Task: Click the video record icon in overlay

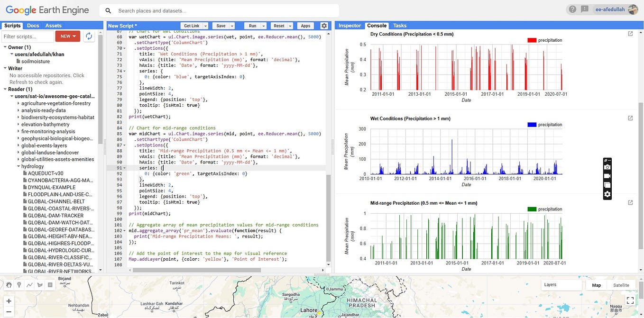Action: (607, 176)
